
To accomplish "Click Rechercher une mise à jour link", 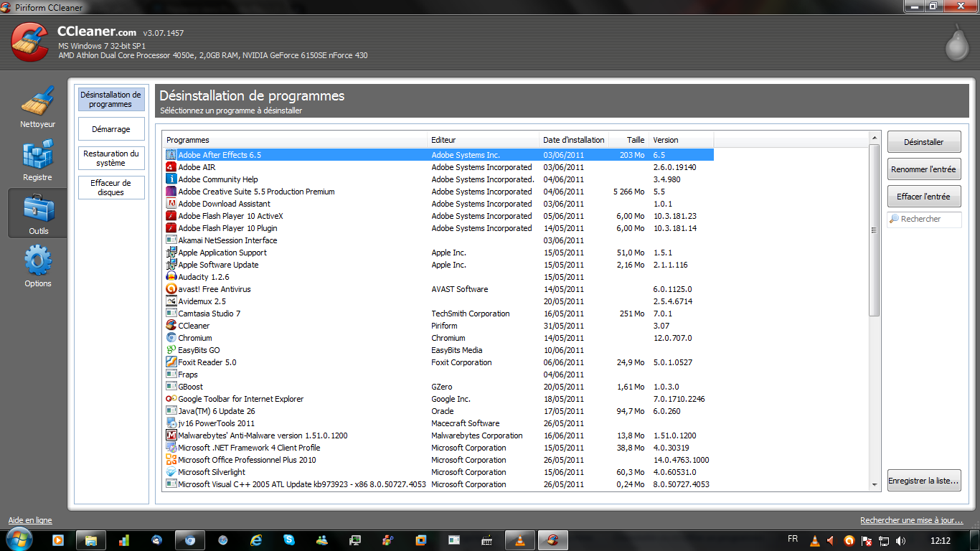I will coord(911,520).
